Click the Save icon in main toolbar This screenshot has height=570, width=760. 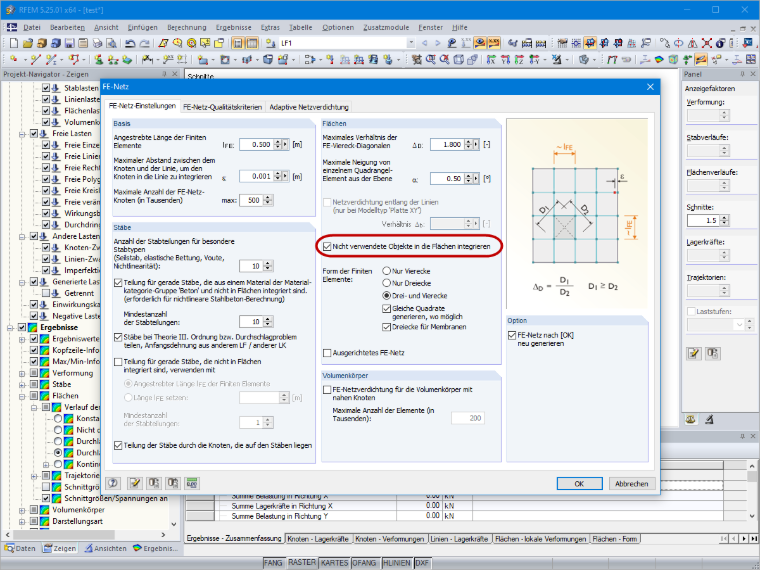(70, 43)
